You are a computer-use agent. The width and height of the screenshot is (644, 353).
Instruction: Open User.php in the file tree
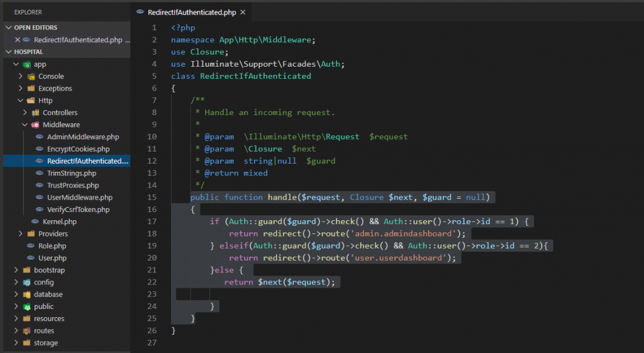pos(52,258)
